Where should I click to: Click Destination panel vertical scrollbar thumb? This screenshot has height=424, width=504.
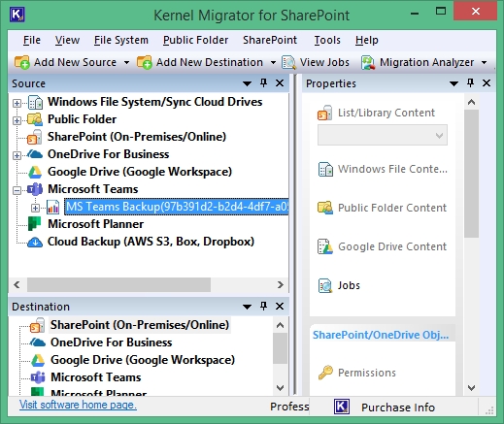click(280, 348)
